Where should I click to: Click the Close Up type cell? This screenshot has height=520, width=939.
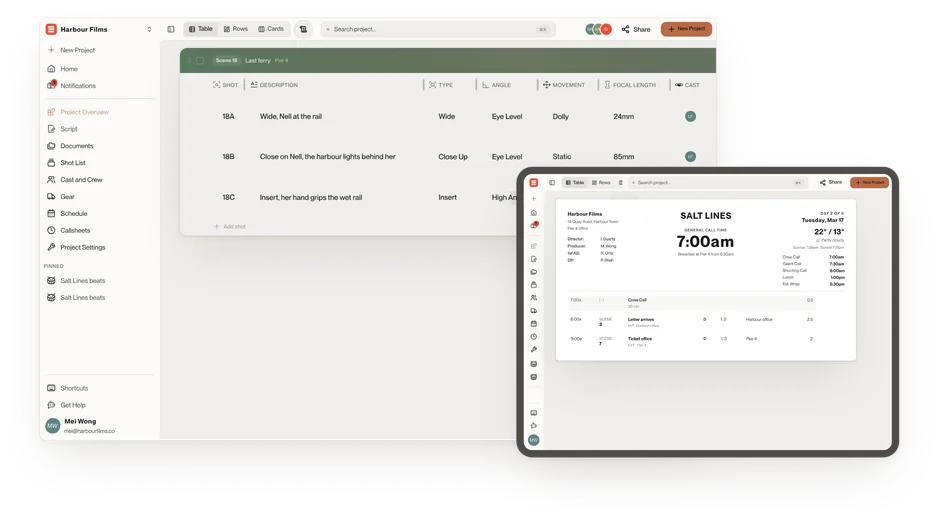coord(453,157)
